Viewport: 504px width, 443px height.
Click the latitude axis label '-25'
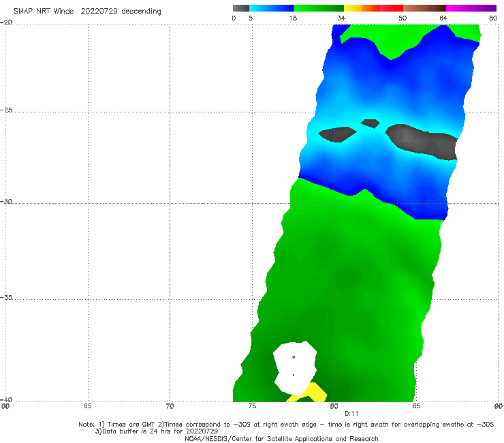[7, 110]
